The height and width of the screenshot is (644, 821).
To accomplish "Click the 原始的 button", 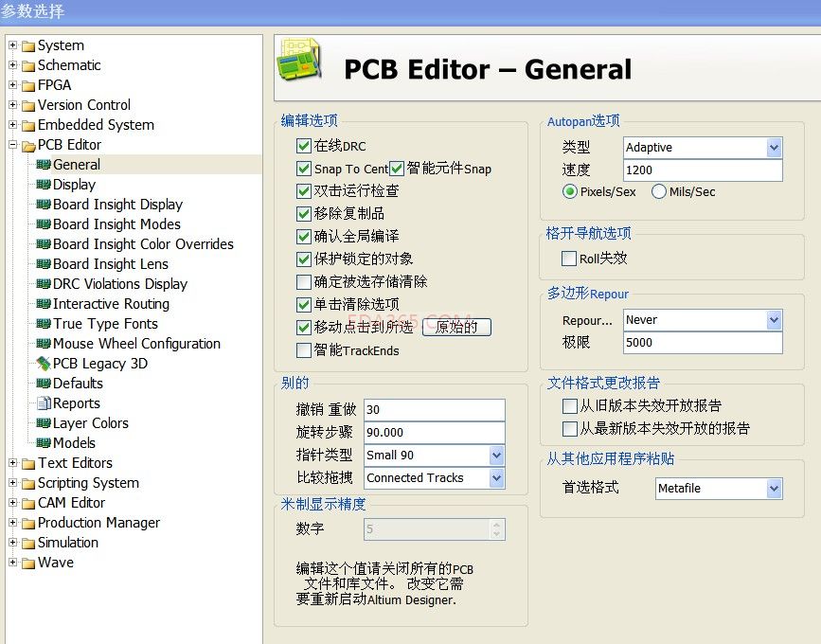I will tap(456, 328).
